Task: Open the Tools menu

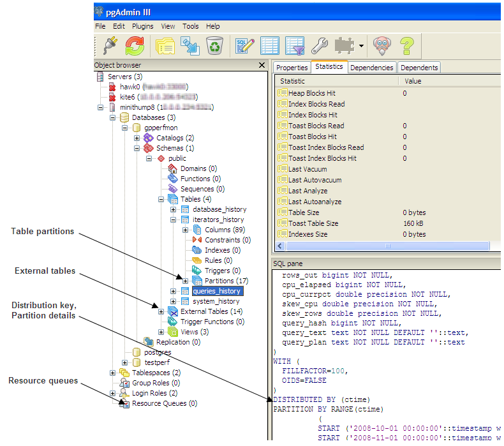Action: click(190, 26)
